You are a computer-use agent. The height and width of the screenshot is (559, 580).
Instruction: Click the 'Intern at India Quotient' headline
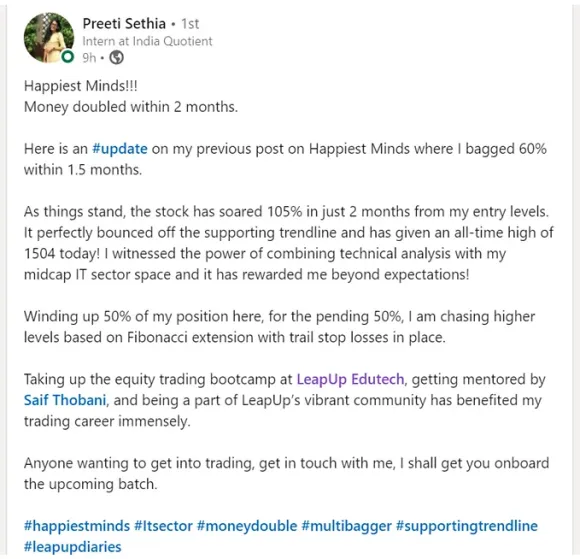147,41
